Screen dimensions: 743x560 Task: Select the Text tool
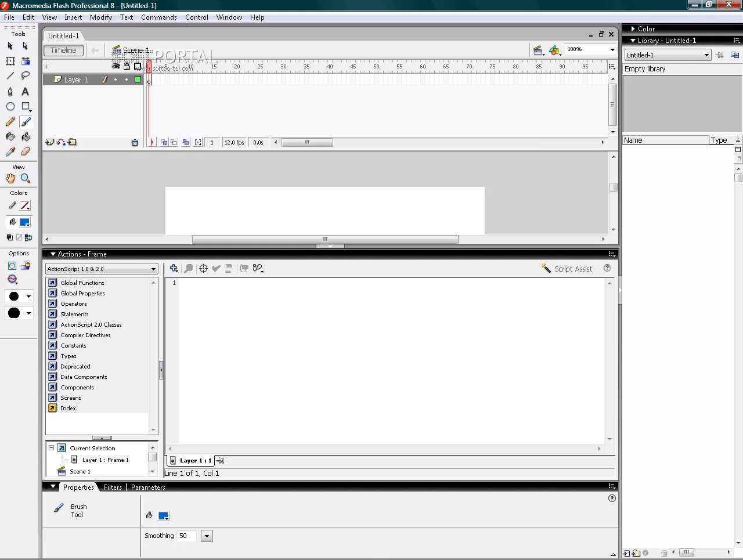click(x=25, y=91)
